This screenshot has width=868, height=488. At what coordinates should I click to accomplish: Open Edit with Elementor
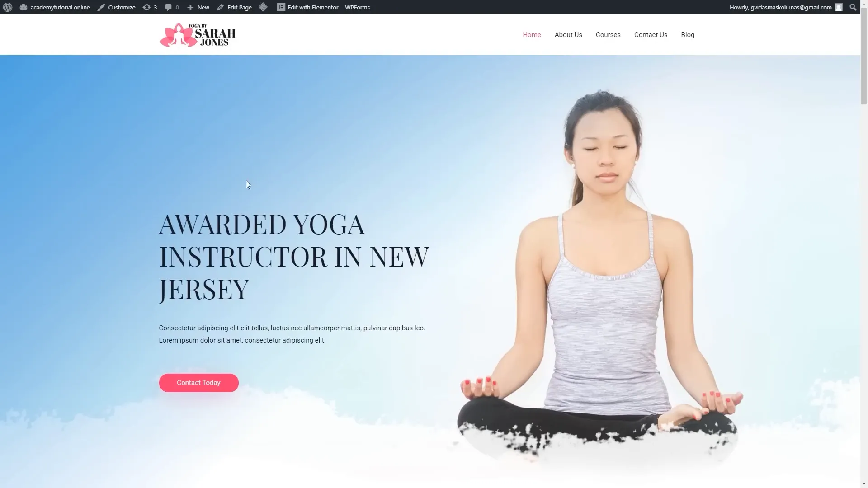(307, 7)
